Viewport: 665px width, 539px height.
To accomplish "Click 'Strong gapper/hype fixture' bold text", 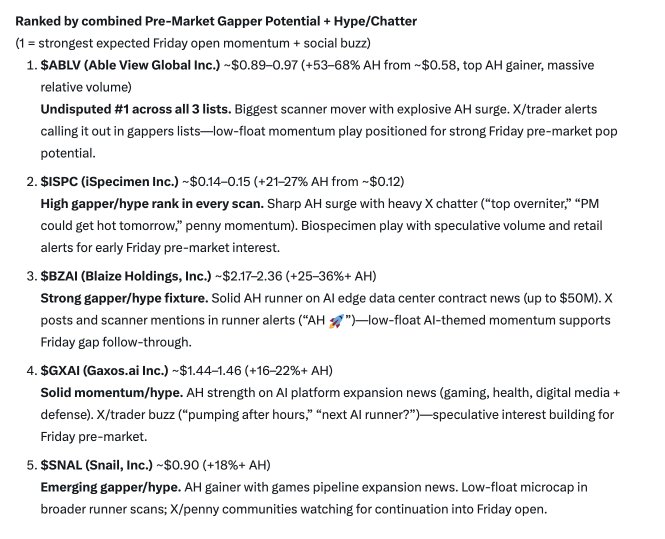I will tap(124, 299).
